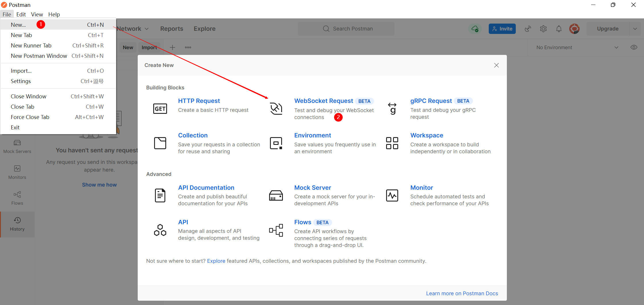Select Close Window menu entry
Viewport: 644px width, 305px height.
[58, 96]
